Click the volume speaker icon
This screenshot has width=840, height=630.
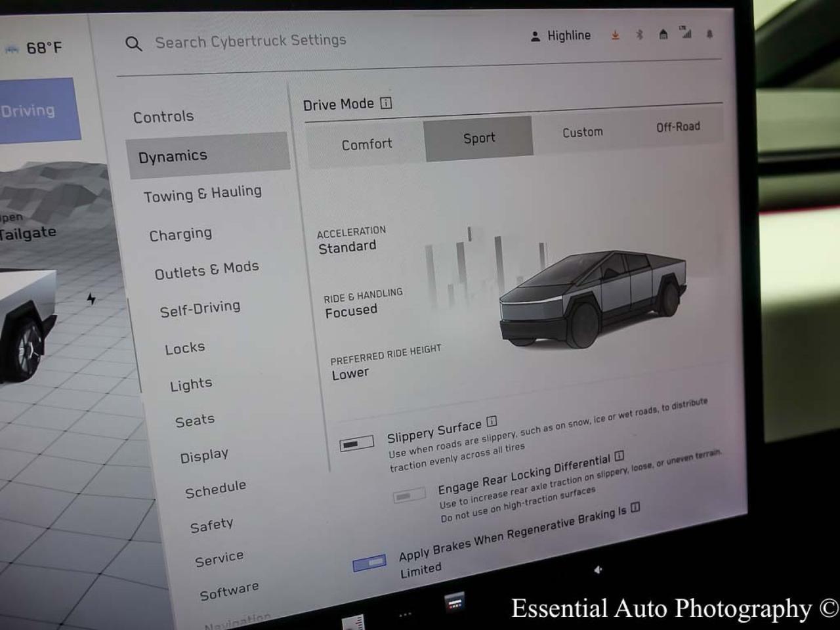(x=598, y=570)
